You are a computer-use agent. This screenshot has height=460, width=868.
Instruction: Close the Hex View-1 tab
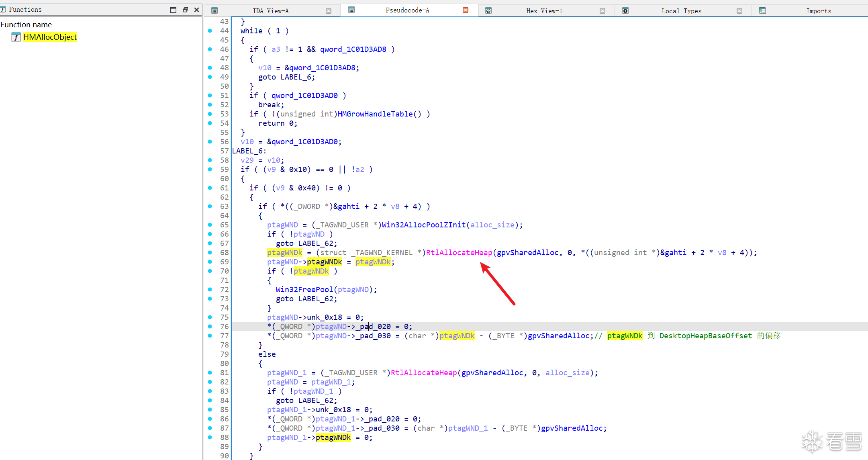[x=602, y=11]
